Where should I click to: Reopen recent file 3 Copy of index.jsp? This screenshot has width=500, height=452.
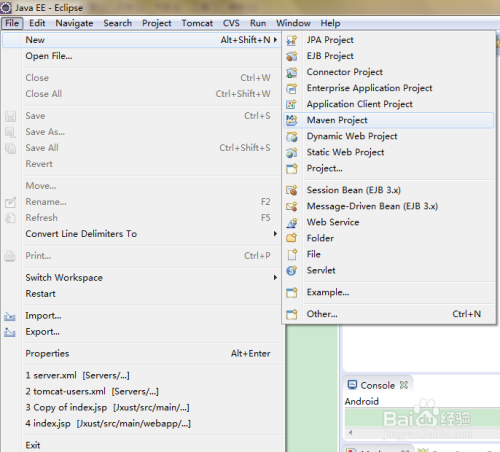pyautogui.click(x=142, y=407)
